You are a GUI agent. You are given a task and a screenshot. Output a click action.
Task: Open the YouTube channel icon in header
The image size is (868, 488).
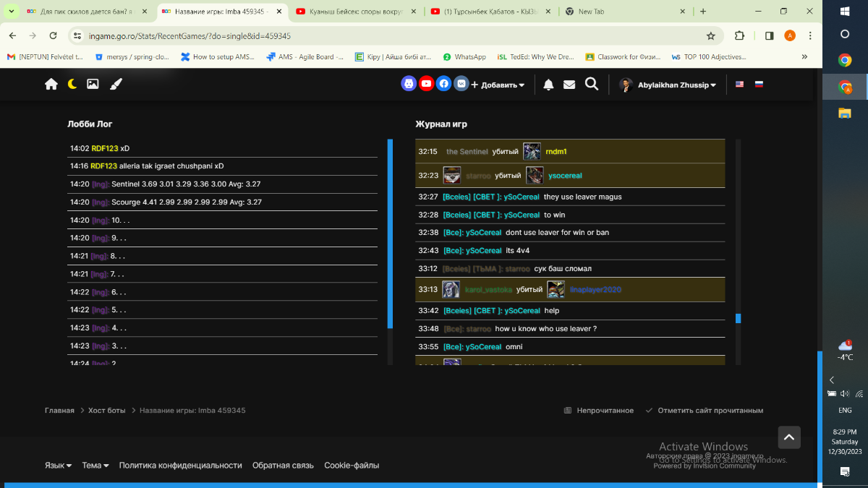[x=426, y=84]
